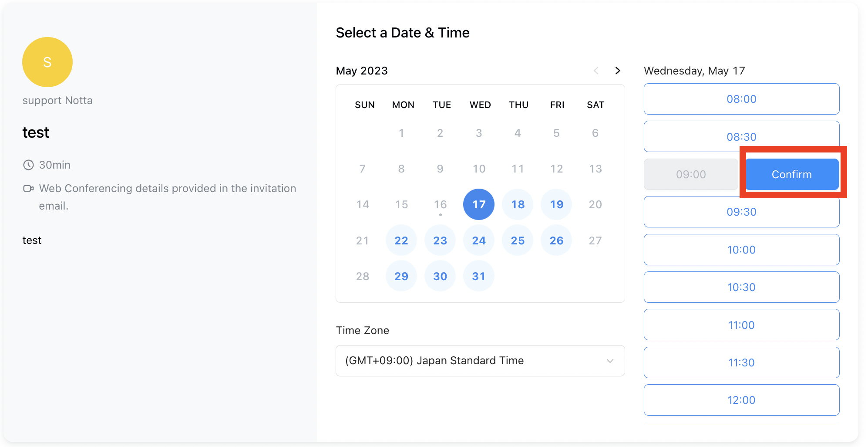Click the Time Zone label
868x447 pixels.
[x=363, y=331]
